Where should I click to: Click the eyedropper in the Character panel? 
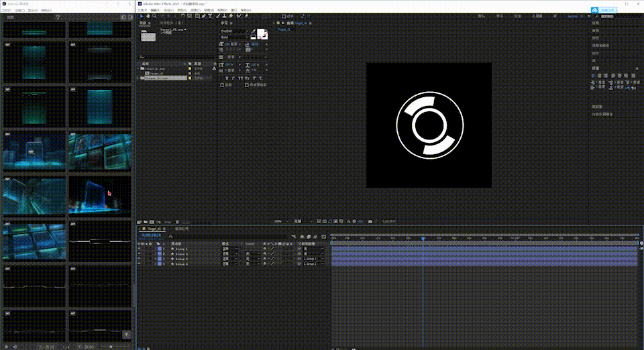[254, 32]
